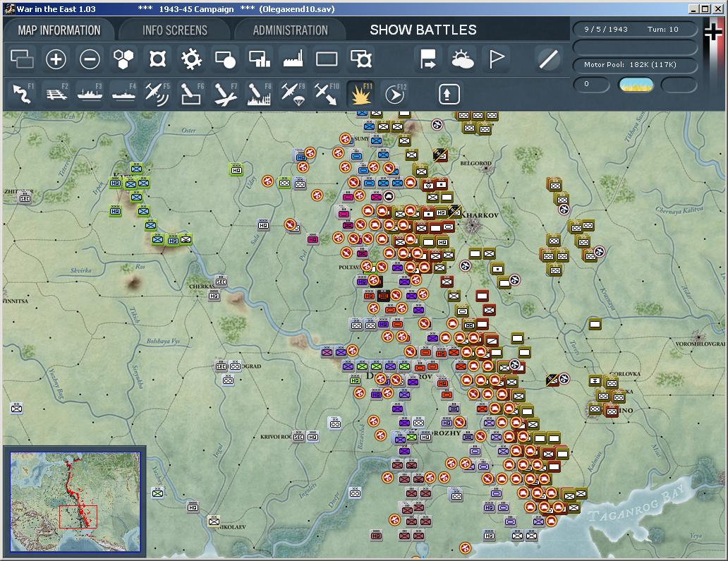Select SEC unit at Krivoi Rog
This screenshot has height=561, width=728.
[x=298, y=436]
